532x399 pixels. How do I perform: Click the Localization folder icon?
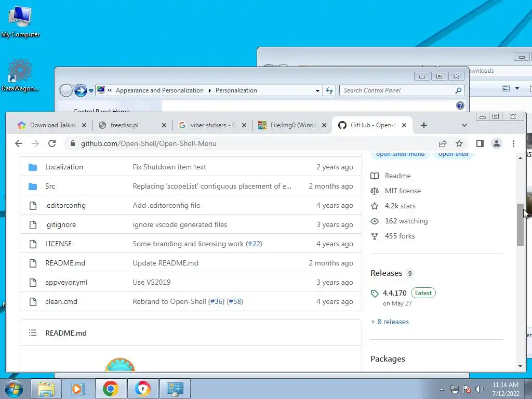point(33,167)
